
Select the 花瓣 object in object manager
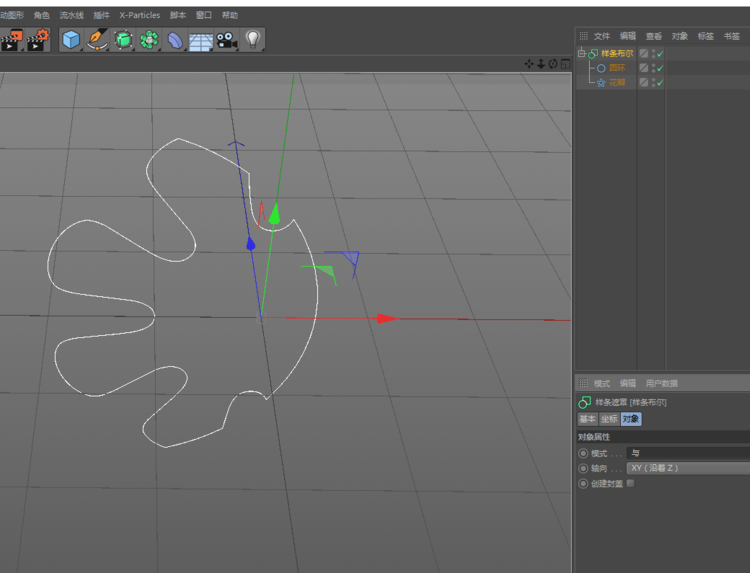pos(617,82)
